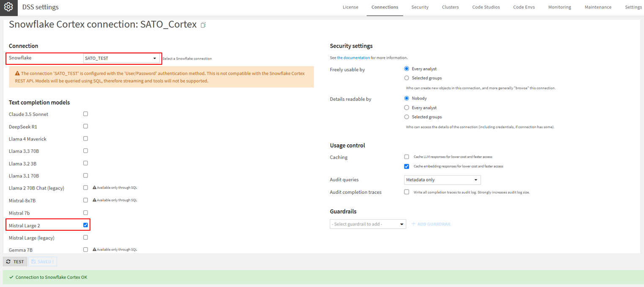Disable Cache embedding responses checkbox
The width and height of the screenshot is (644, 287).
point(407,166)
